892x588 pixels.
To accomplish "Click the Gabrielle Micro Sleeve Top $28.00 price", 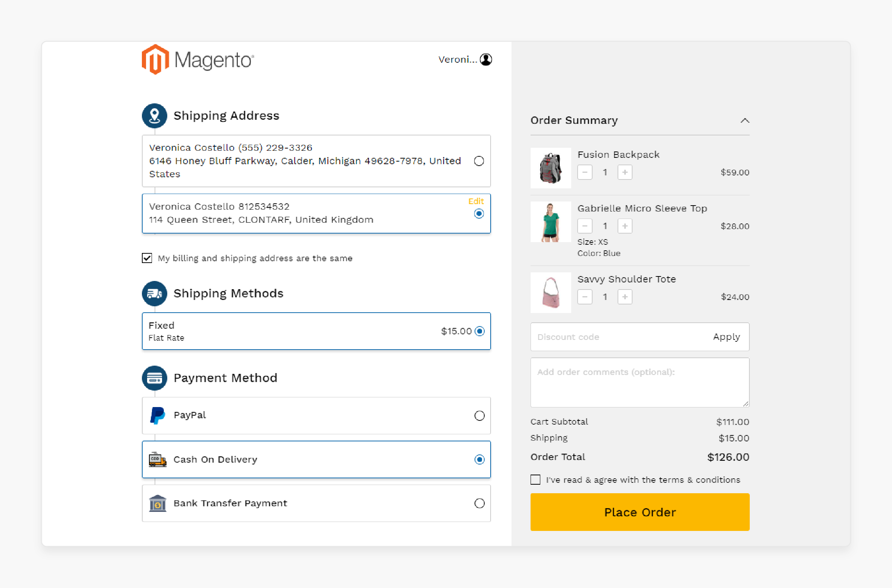I will coord(735,226).
